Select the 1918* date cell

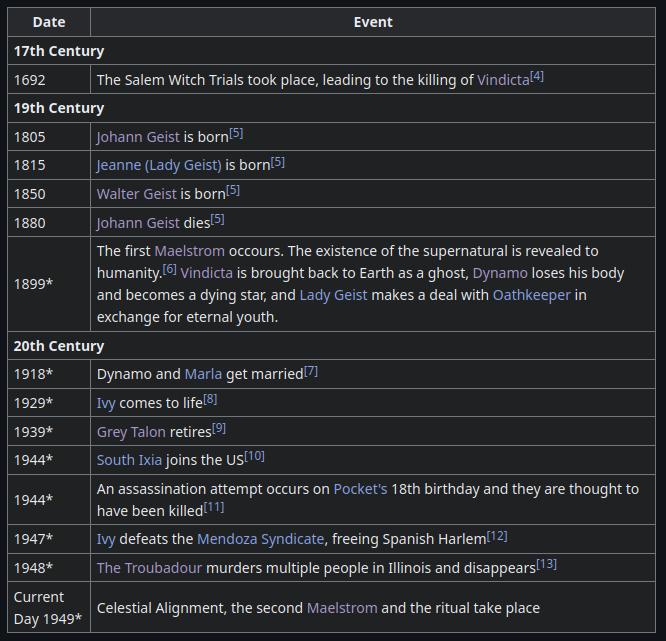point(49,374)
